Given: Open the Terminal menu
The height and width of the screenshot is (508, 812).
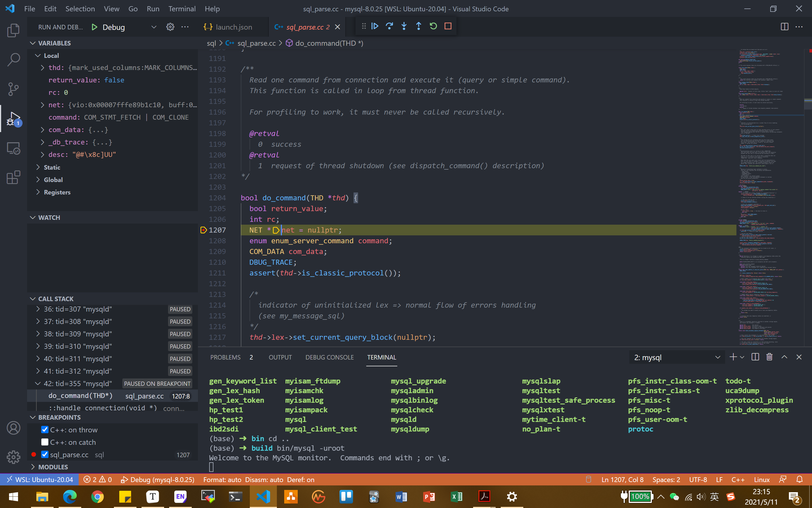Looking at the screenshot, I should pos(182,9).
